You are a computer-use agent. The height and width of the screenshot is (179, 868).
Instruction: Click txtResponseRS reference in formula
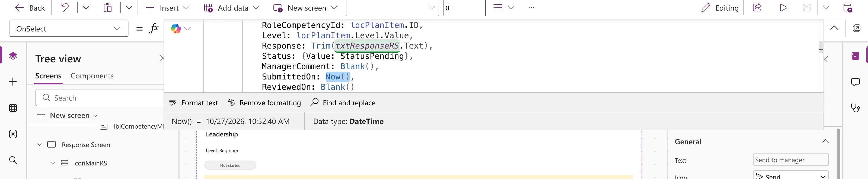(367, 46)
